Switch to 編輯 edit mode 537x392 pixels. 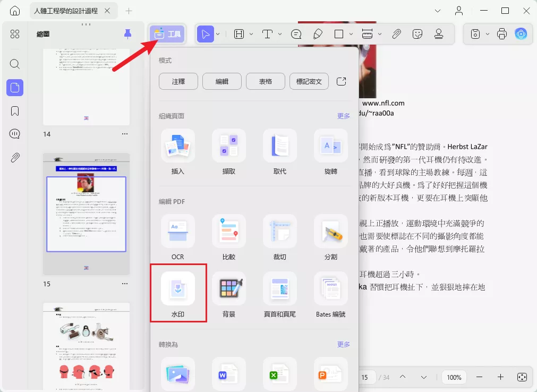point(222,81)
